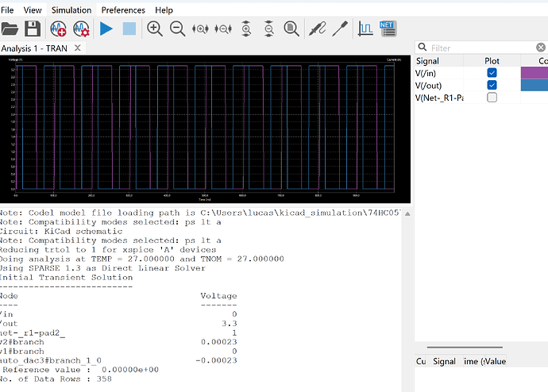Image resolution: width=548 pixels, height=392 pixels.
Task: Show the SPICE netlist with the NET icon
Action: (388, 29)
